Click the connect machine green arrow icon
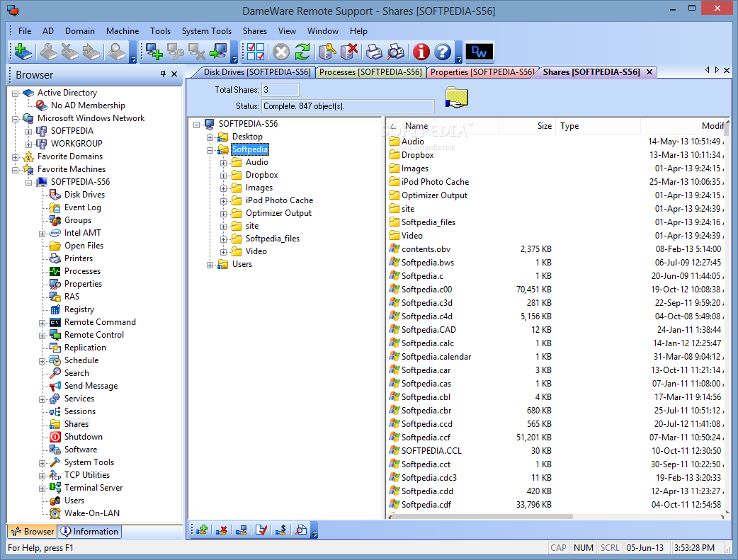Screen dimensions: 738x560 [218, 52]
